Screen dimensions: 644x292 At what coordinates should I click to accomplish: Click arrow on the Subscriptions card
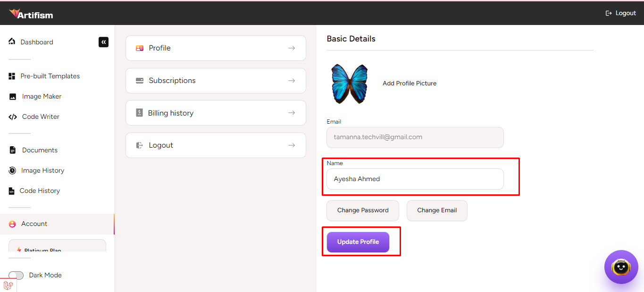click(x=292, y=81)
